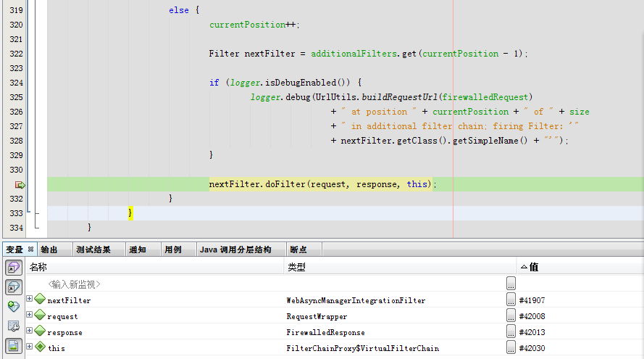
Task: Click currentPosition++ on line 320
Action: tap(252, 25)
